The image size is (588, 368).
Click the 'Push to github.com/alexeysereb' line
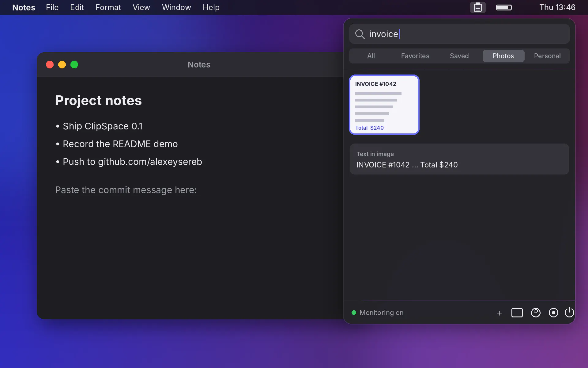coord(129,162)
